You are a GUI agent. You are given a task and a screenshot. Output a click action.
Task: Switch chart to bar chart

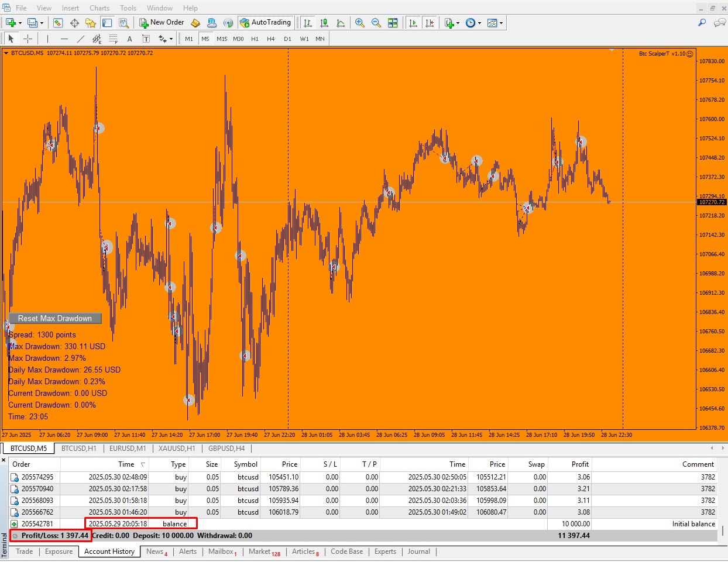308,23
